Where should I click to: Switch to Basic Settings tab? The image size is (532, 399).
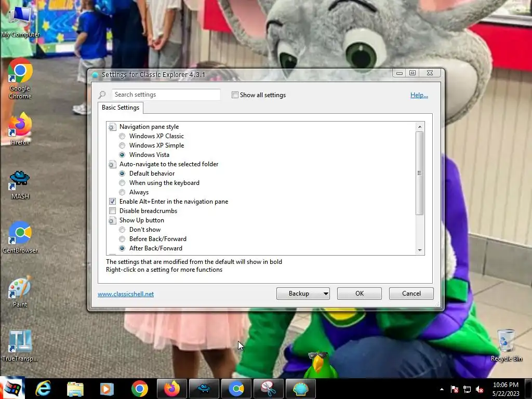pos(121,108)
